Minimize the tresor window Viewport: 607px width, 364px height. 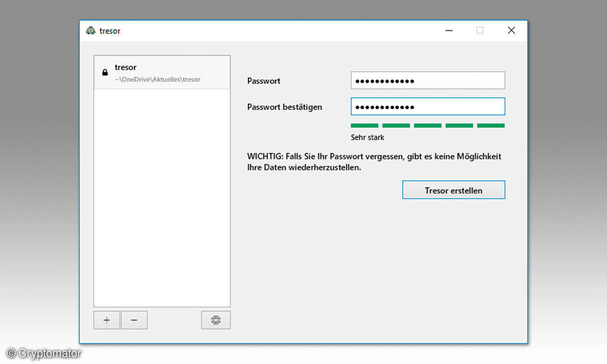pyautogui.click(x=449, y=30)
